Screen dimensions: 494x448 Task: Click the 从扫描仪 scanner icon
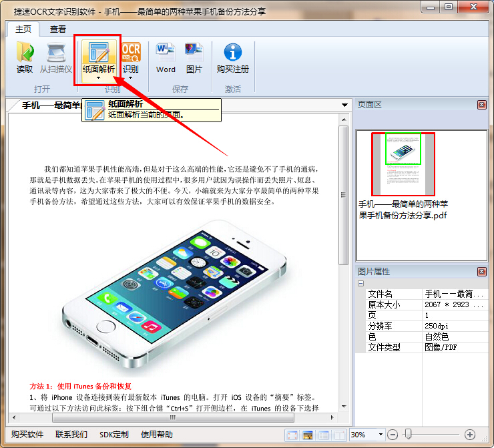tap(56, 52)
